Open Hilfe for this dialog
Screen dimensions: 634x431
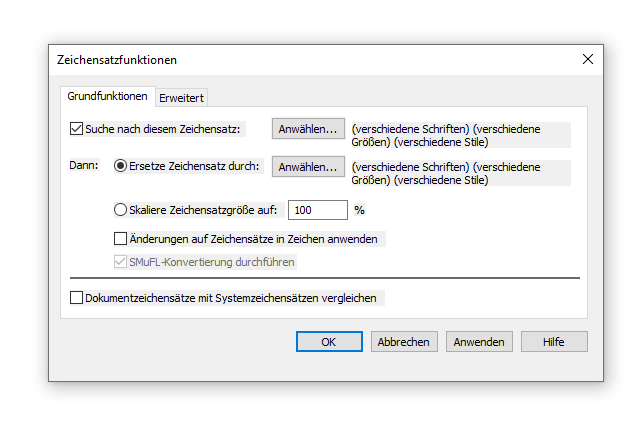point(554,342)
